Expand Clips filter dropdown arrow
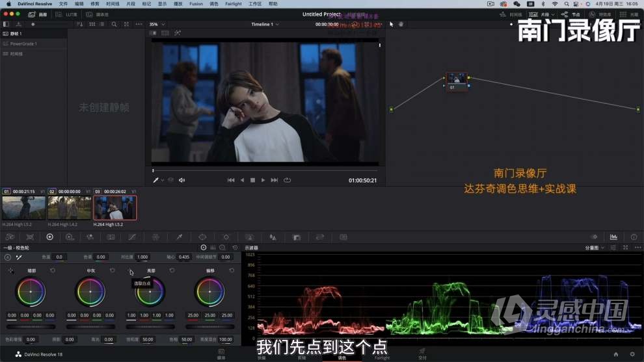Image resolution: width=644 pixels, height=362 pixels. click(x=552, y=14)
